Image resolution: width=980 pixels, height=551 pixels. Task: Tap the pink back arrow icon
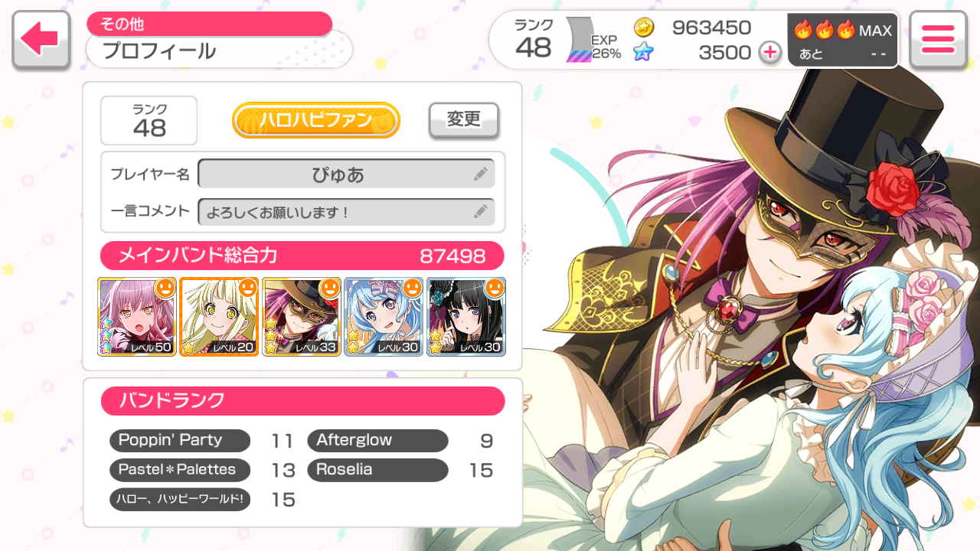(x=41, y=39)
